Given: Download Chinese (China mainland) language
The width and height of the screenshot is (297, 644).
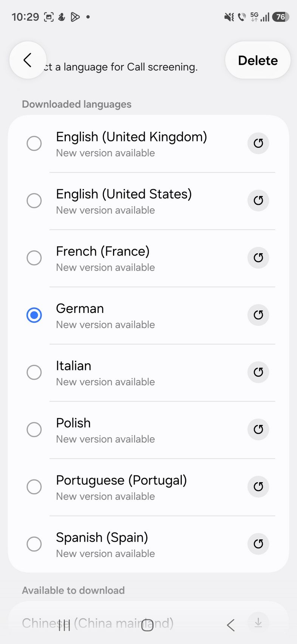Looking at the screenshot, I should click(258, 622).
